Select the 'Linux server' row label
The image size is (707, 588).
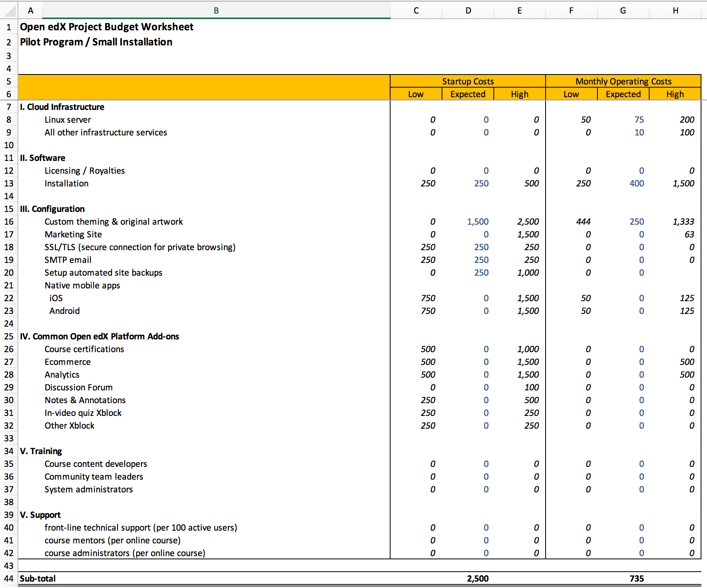click(68, 120)
